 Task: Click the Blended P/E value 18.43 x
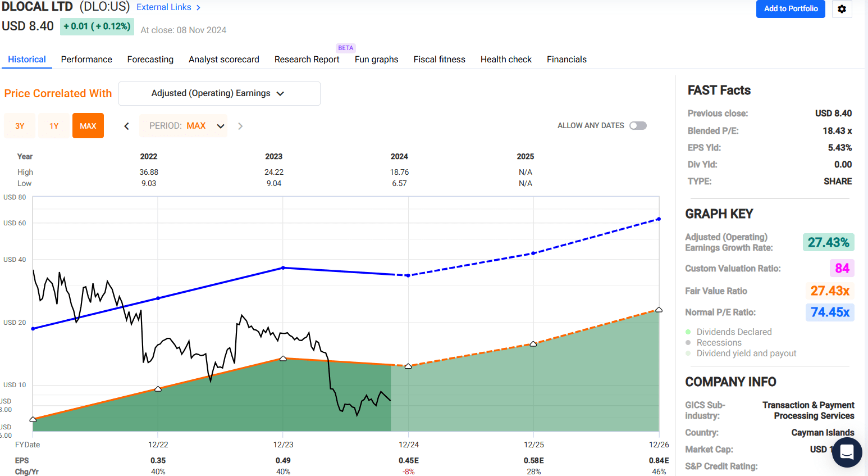(x=837, y=130)
